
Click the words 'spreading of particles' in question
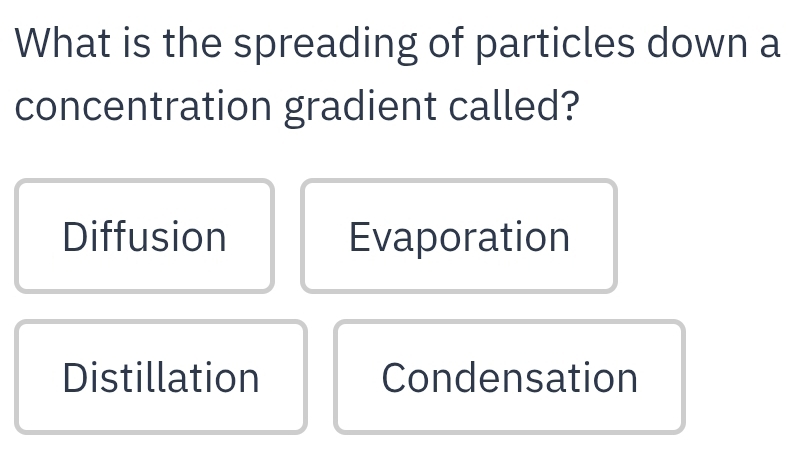(x=434, y=45)
